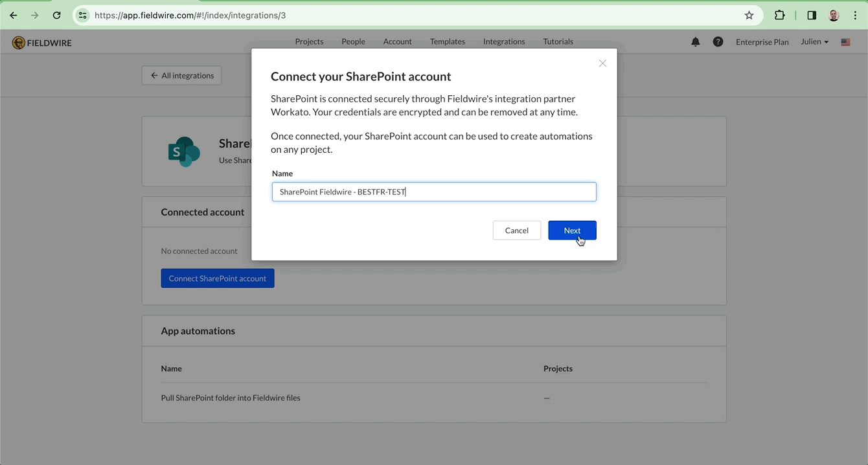Viewport: 868px width, 465px height.
Task: Click inside the Name input field
Action: [433, 191]
